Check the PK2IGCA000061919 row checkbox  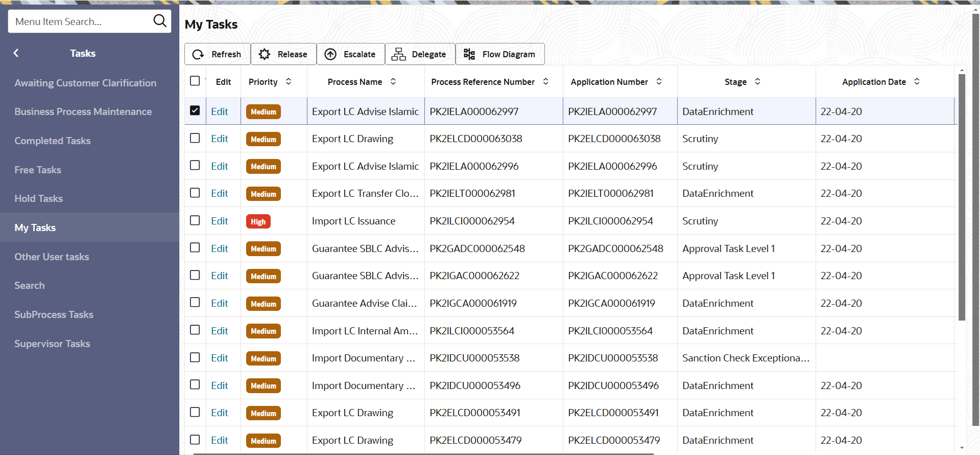(x=195, y=302)
